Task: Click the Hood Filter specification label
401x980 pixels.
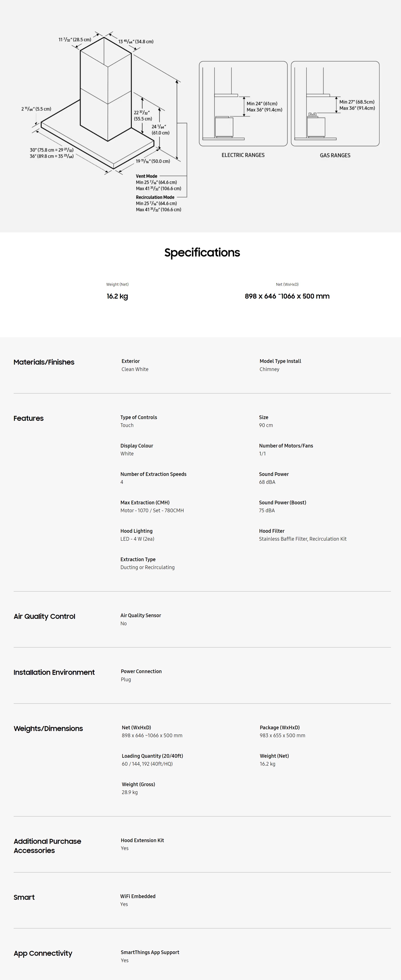Action: point(272,531)
